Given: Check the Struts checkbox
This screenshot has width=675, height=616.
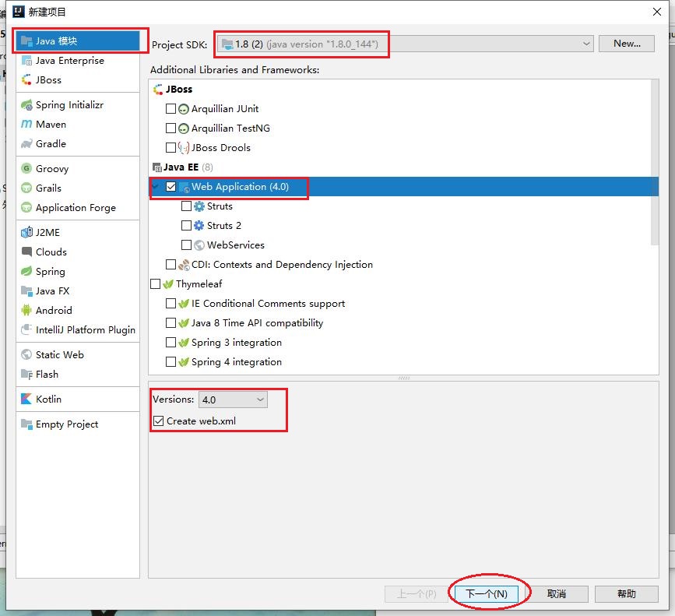Looking at the screenshot, I should [x=186, y=206].
